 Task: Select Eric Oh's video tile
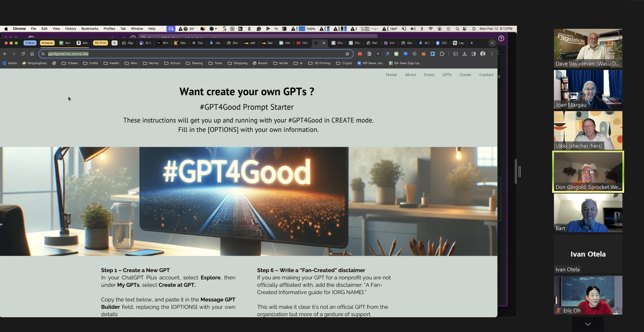click(588, 295)
